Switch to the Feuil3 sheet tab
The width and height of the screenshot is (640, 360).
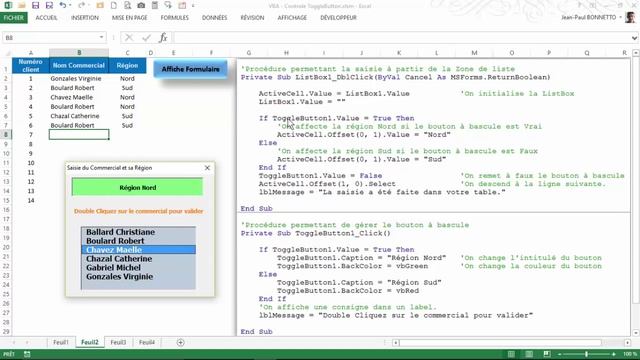pyautogui.click(x=118, y=342)
